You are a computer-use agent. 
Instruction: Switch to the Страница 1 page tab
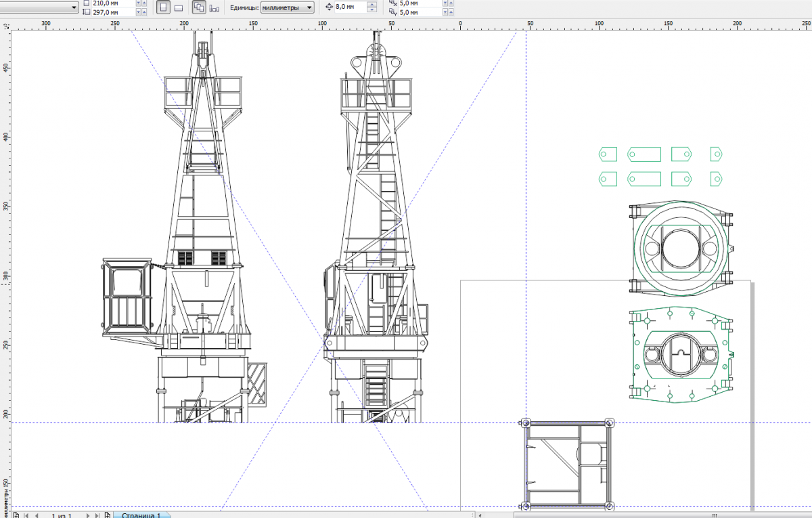pos(141,515)
